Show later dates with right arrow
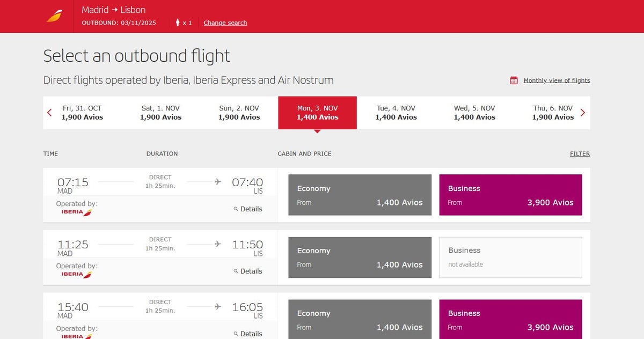 pos(583,113)
